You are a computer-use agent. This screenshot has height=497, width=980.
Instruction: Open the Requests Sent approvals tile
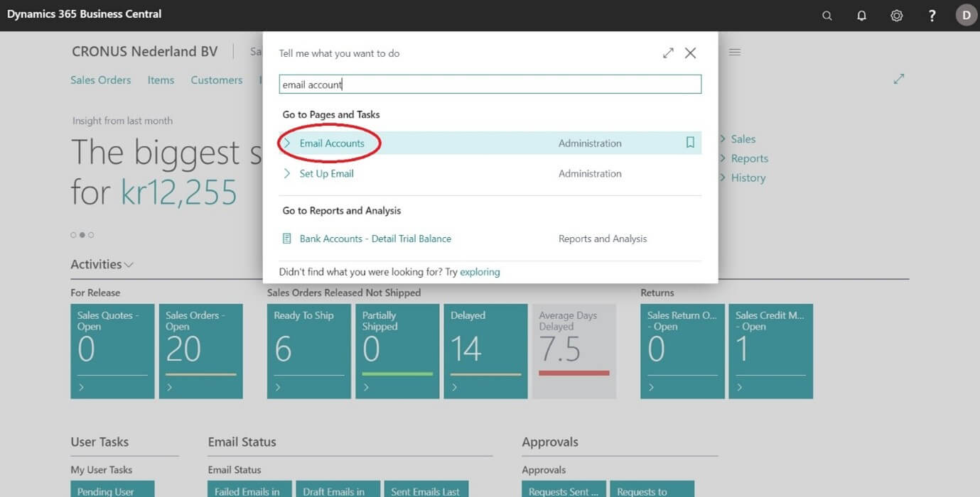coord(564,488)
